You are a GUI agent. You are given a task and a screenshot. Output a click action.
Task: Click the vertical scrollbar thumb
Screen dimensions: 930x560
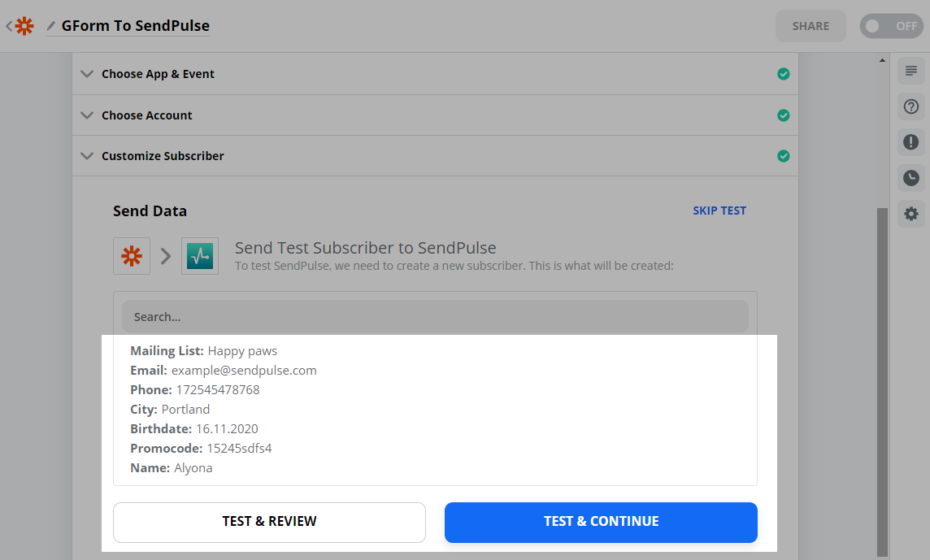pyautogui.click(x=883, y=382)
